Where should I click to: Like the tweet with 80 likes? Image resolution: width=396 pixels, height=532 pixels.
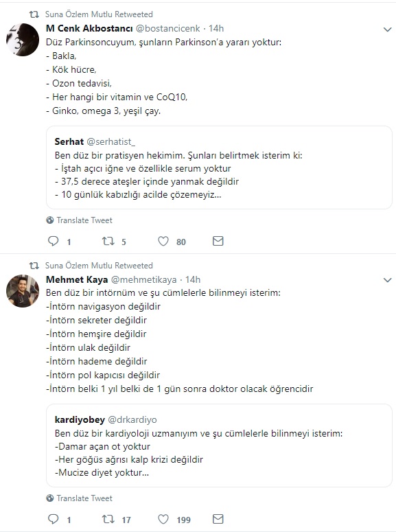pyautogui.click(x=163, y=241)
